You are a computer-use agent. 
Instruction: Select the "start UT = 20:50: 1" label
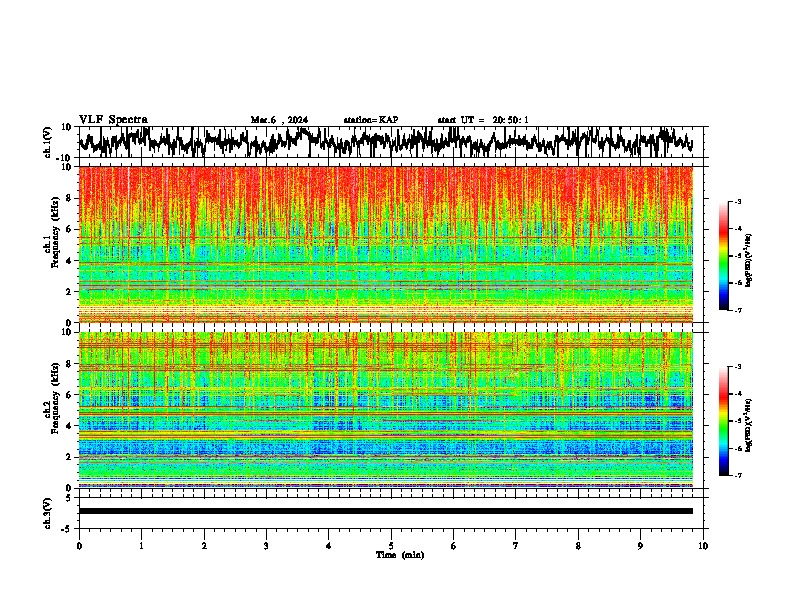[483, 120]
